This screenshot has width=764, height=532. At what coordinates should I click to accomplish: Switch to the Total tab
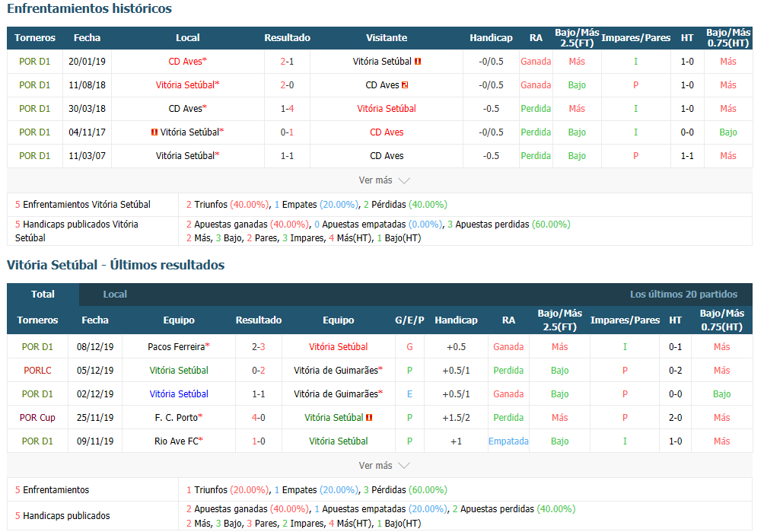click(x=43, y=295)
